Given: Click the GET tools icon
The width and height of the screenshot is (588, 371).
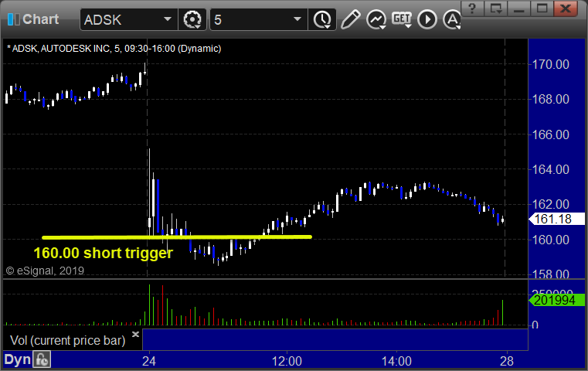Looking at the screenshot, I should click(x=402, y=19).
